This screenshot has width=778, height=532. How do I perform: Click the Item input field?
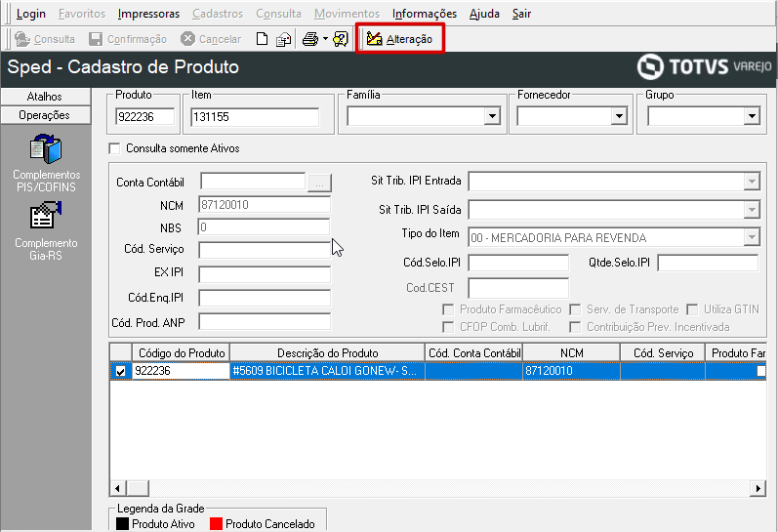click(255, 116)
